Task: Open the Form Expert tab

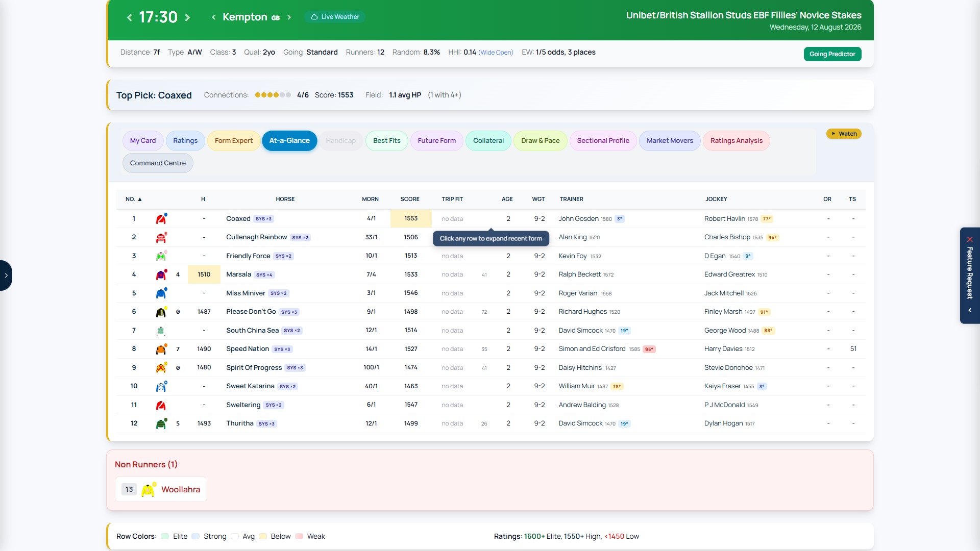Action: [234, 141]
